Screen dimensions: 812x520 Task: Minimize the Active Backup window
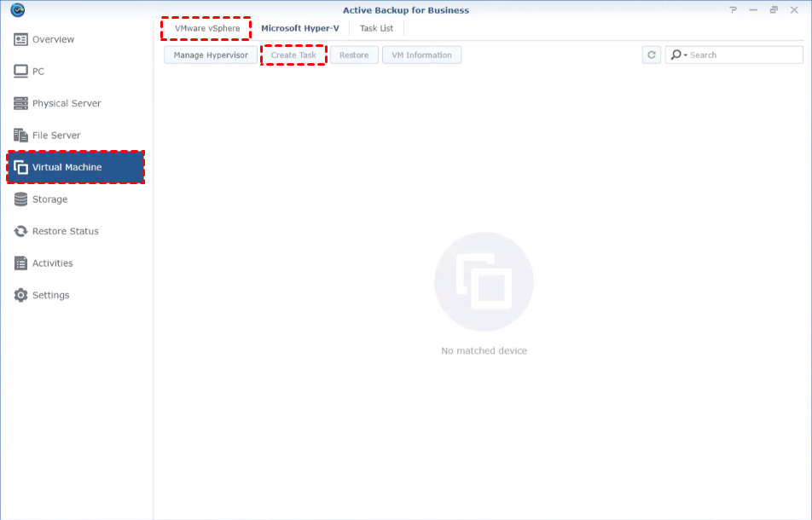[x=753, y=10]
